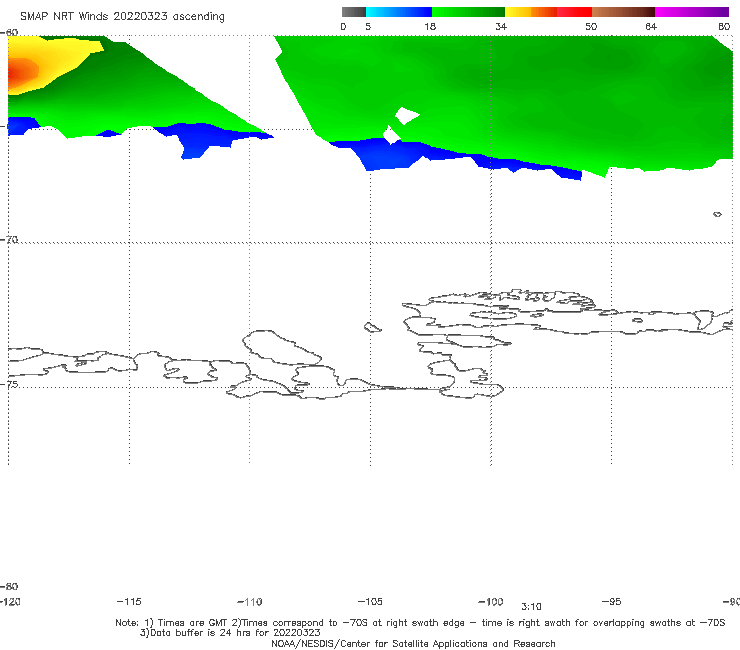Click the color bar label 64

pyautogui.click(x=651, y=26)
